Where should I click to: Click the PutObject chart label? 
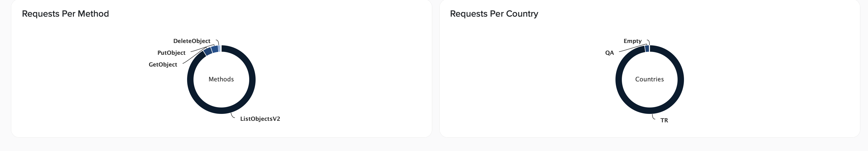coord(171,53)
